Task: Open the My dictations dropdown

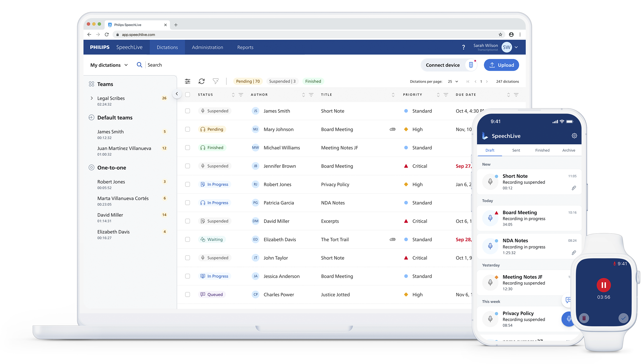Action: click(x=109, y=65)
